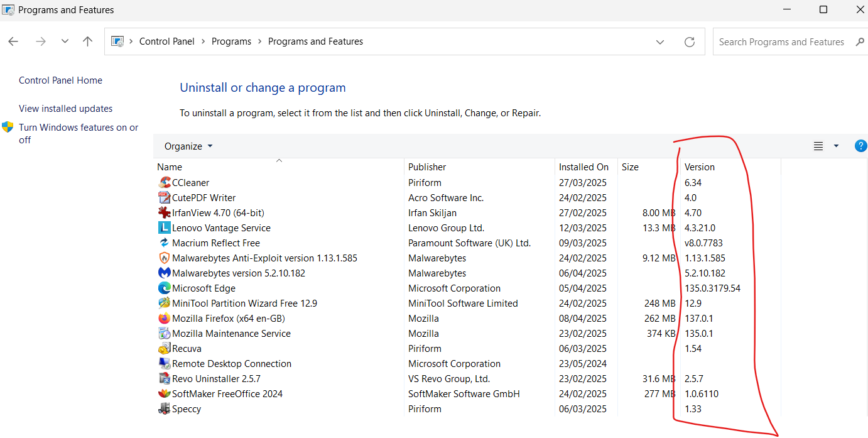Click the CCleaner program icon
This screenshot has width=868, height=438.
click(x=165, y=182)
